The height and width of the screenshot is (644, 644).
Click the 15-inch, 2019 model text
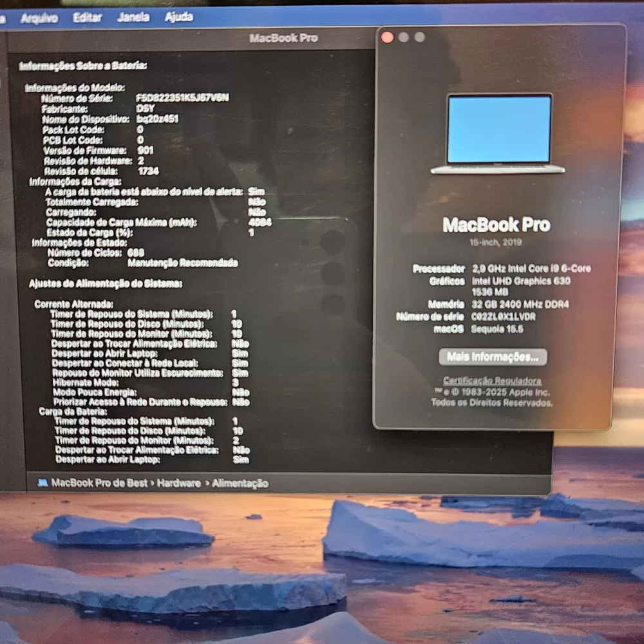pyautogui.click(x=495, y=242)
